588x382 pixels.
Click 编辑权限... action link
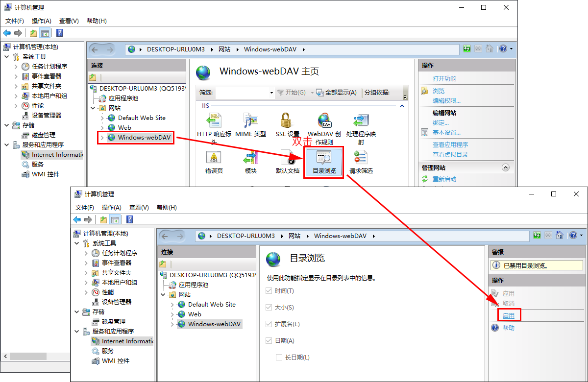pyautogui.click(x=446, y=100)
